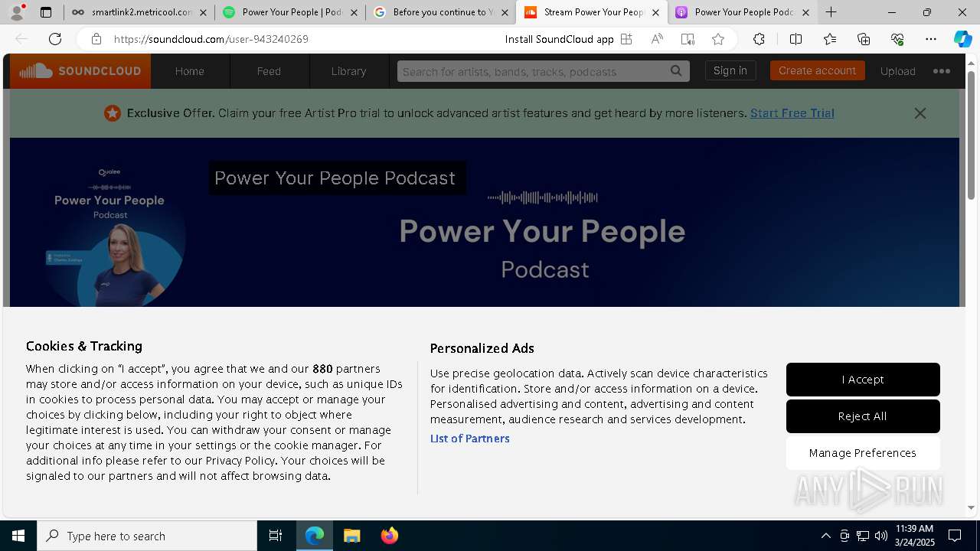Open Manage Preferences for cookies
The image size is (980, 551).
click(863, 453)
